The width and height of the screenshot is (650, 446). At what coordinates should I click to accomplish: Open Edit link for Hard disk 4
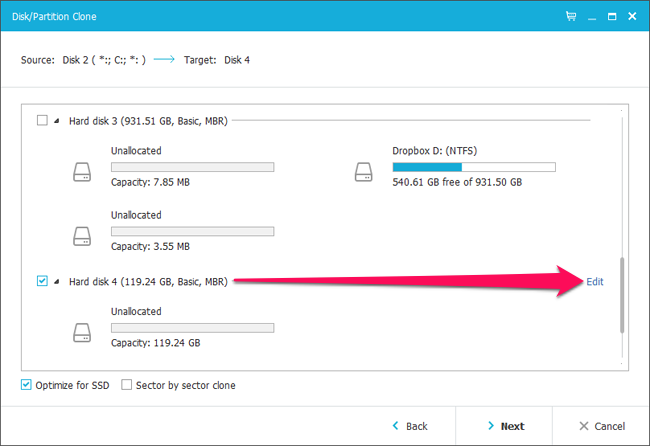pyautogui.click(x=595, y=282)
